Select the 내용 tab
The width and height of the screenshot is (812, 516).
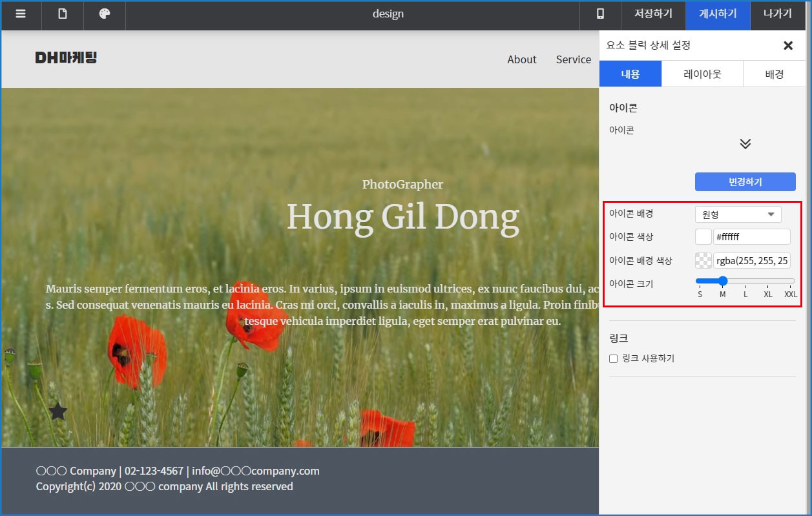[630, 74]
